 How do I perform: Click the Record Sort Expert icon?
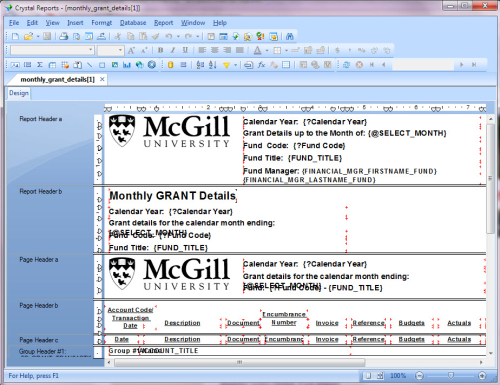(x=213, y=65)
